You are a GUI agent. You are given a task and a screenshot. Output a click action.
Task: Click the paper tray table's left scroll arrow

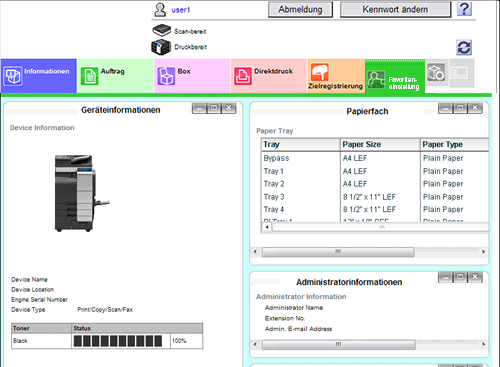pos(267,227)
